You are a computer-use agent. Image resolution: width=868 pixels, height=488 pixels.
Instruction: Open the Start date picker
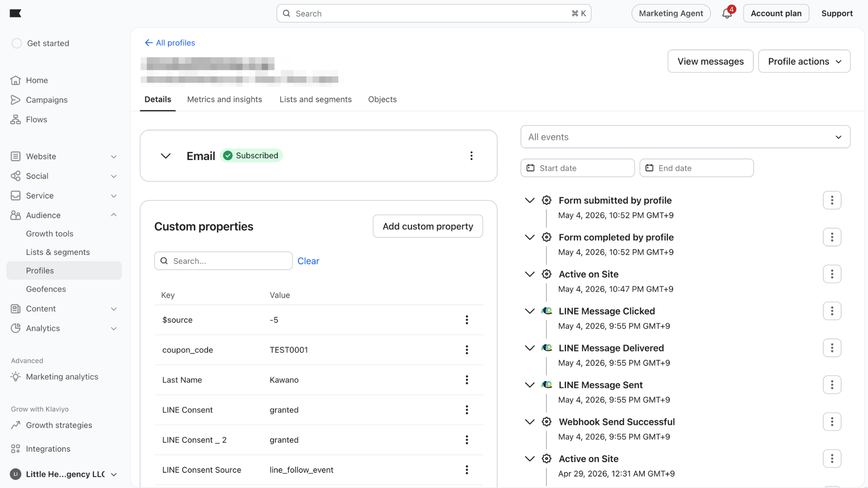tap(577, 168)
